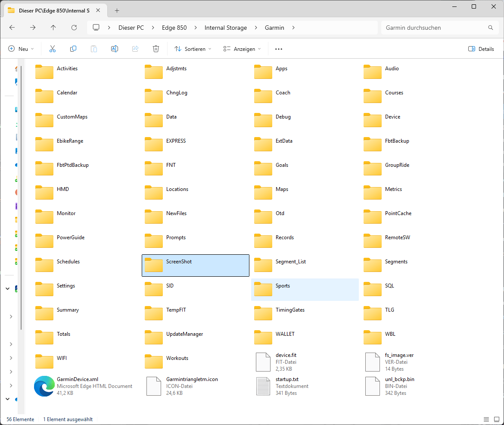Select the Dieser PC\Edge 850 window tab

pos(54,11)
